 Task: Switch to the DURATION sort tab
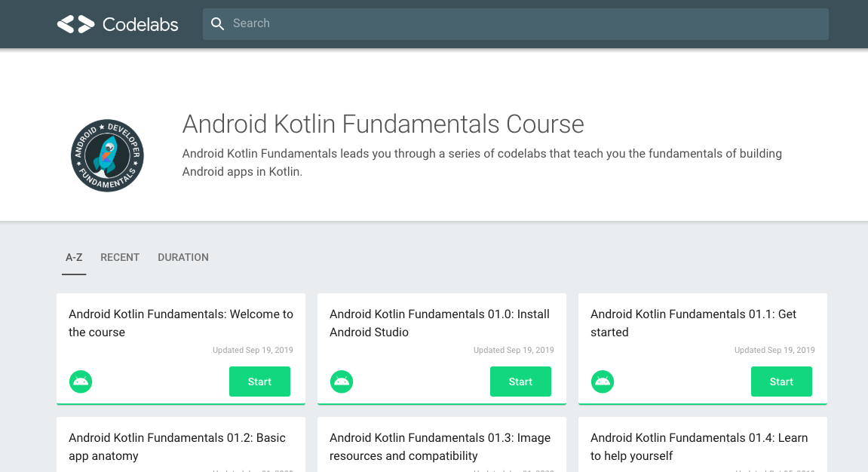(x=183, y=257)
